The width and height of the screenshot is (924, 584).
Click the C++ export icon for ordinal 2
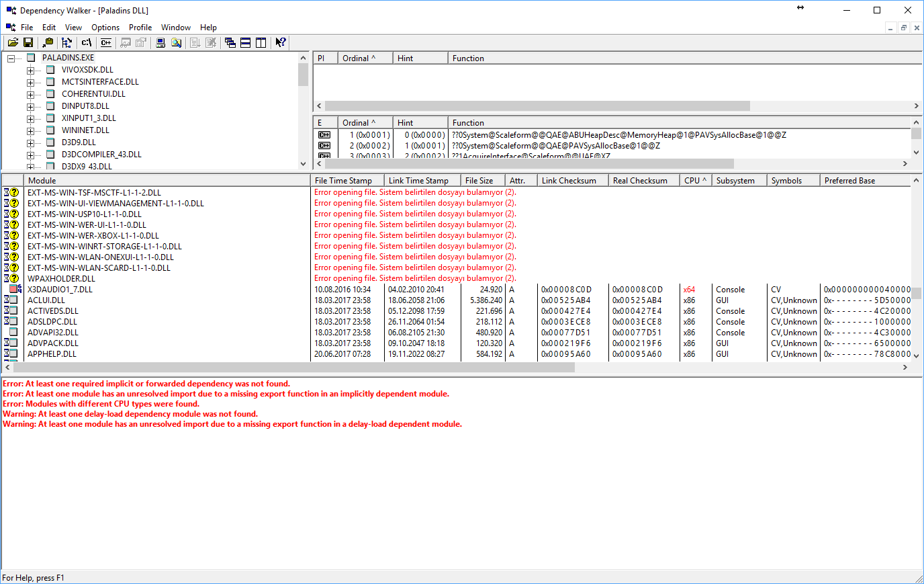(324, 146)
